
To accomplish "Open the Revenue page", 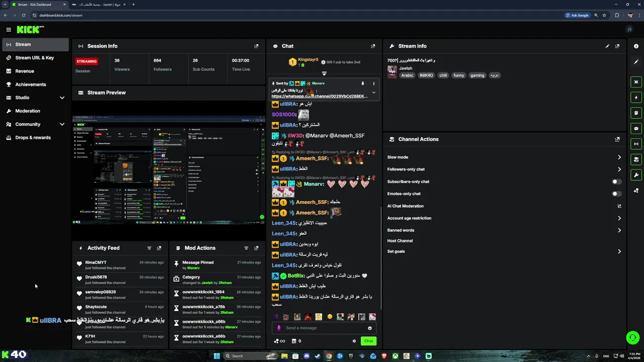I will tap(36, 71).
